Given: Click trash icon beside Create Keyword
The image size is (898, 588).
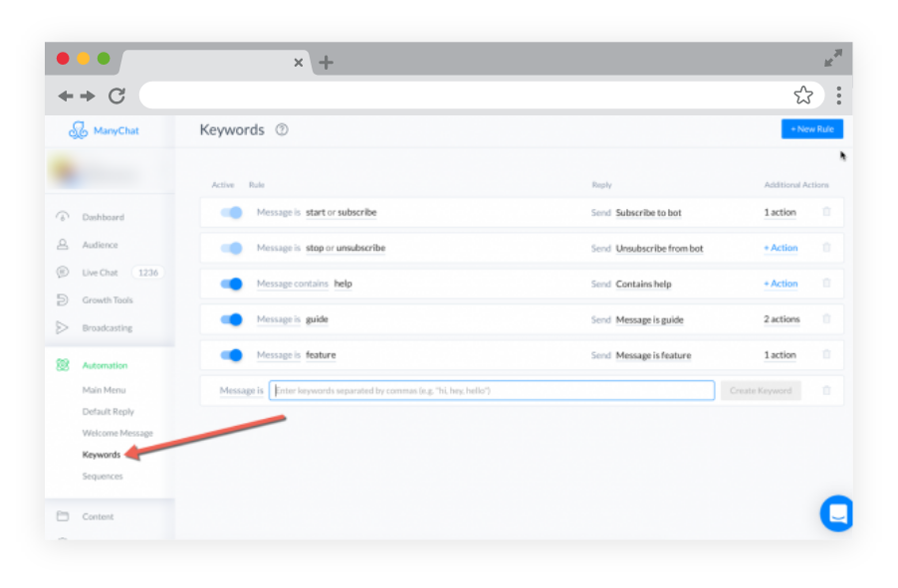Looking at the screenshot, I should 826,390.
